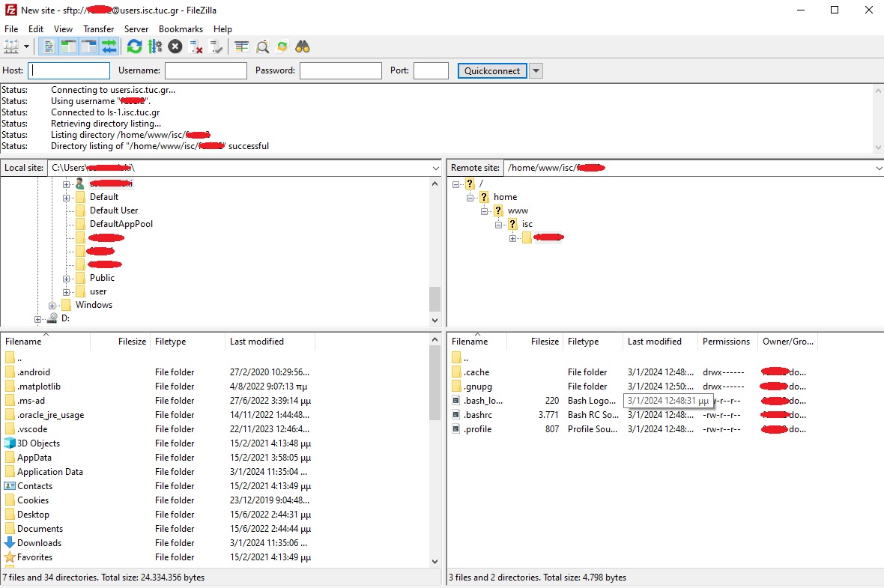Viewport: 884px width, 588px height.
Task: Click the Host input field
Action: [69, 71]
